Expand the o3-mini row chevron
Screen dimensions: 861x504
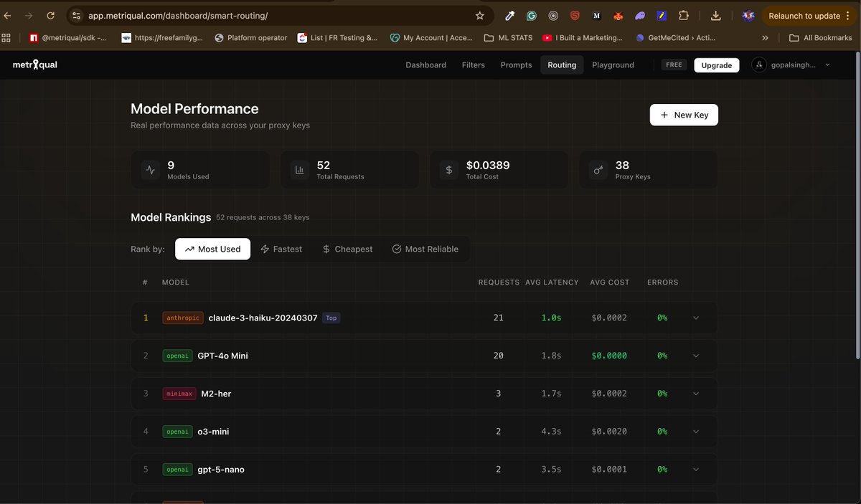click(x=696, y=432)
